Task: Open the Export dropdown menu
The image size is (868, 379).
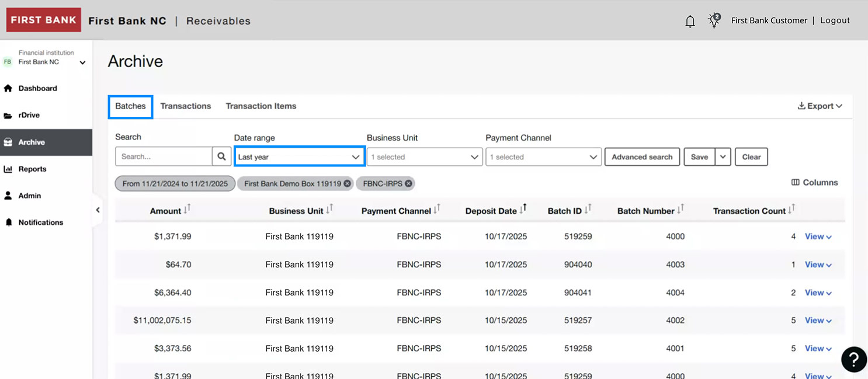Action: tap(820, 106)
